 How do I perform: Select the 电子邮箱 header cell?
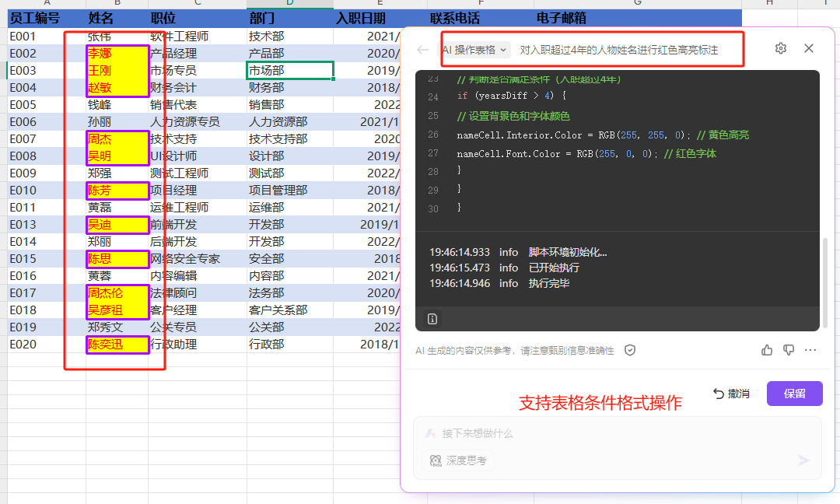[x=638, y=18]
